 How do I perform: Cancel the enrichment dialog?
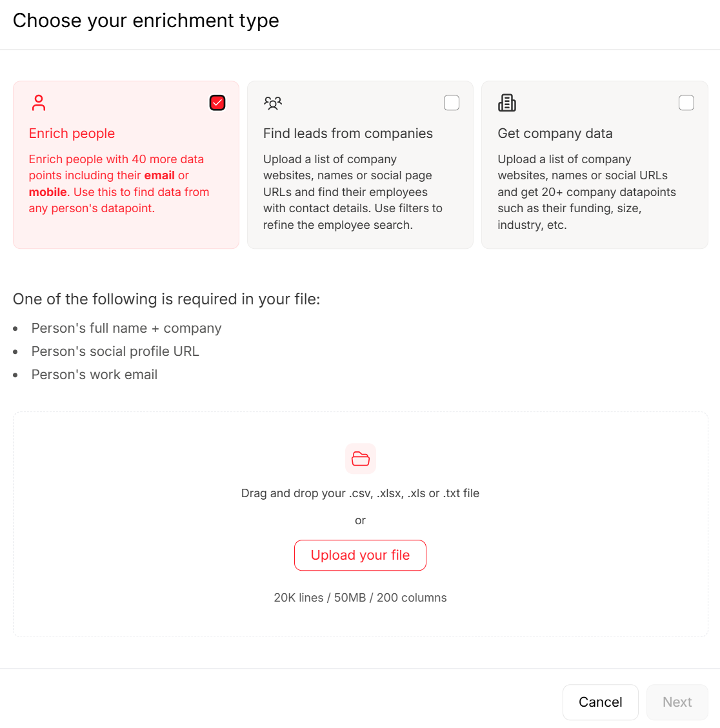(600, 702)
